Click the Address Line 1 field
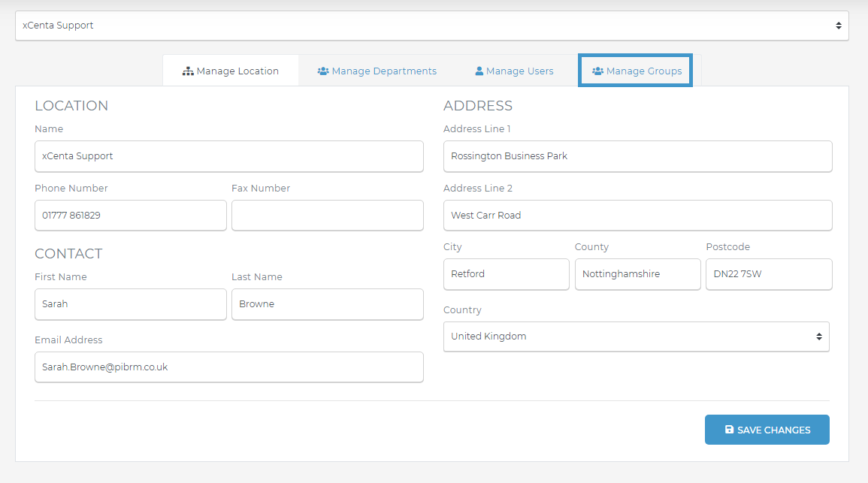 [x=637, y=156]
